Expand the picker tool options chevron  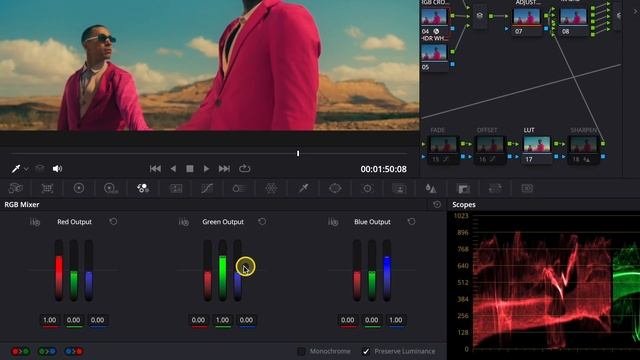(26, 169)
